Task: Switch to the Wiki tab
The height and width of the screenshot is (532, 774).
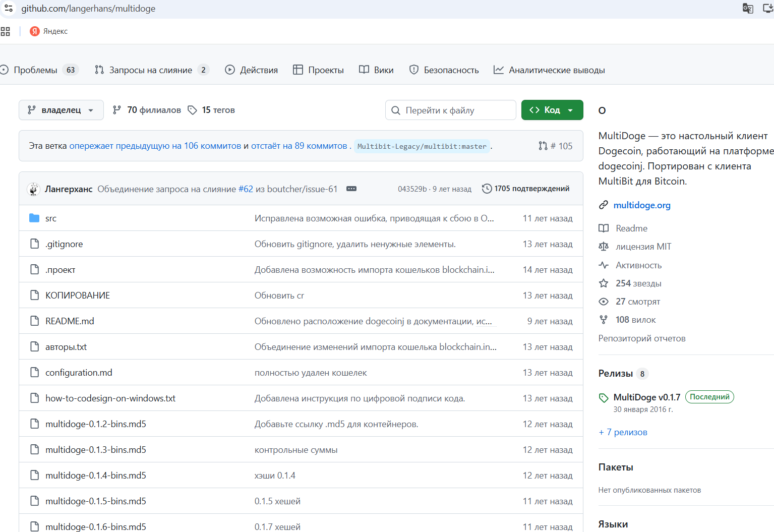Action: (376, 70)
